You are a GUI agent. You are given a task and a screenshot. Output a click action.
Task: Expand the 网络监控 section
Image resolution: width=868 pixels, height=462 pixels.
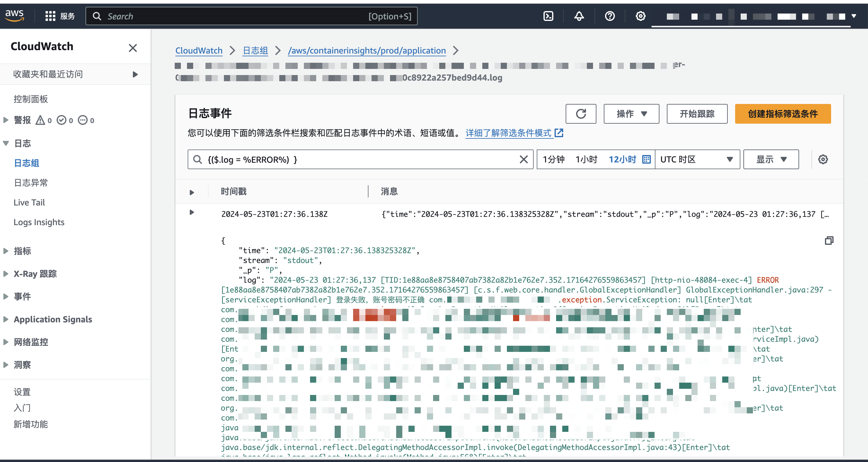coord(6,342)
